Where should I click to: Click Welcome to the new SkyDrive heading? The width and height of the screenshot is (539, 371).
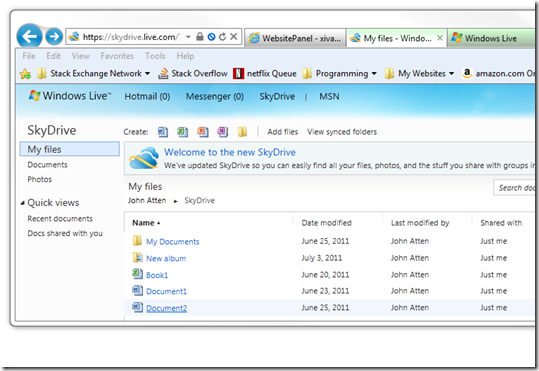click(x=230, y=152)
